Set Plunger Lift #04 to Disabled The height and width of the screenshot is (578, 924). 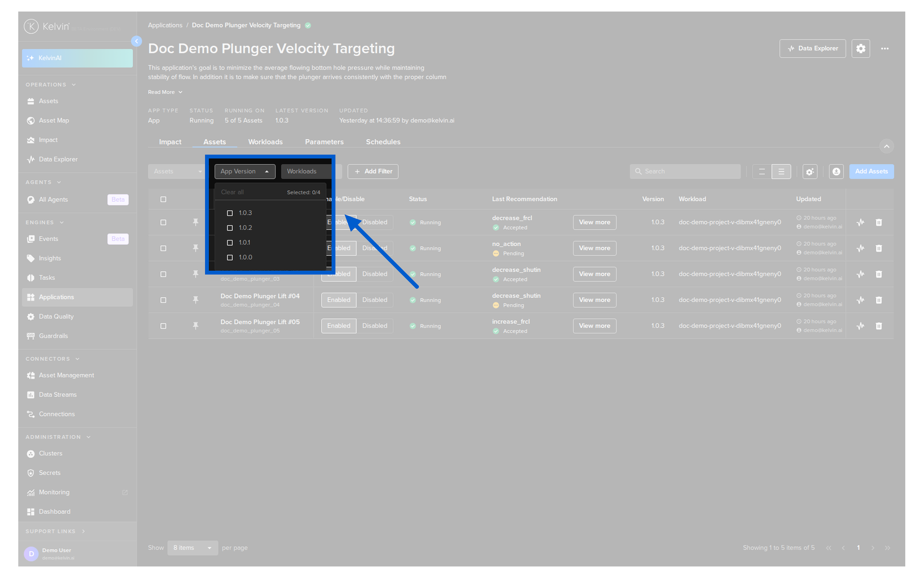[x=374, y=300]
